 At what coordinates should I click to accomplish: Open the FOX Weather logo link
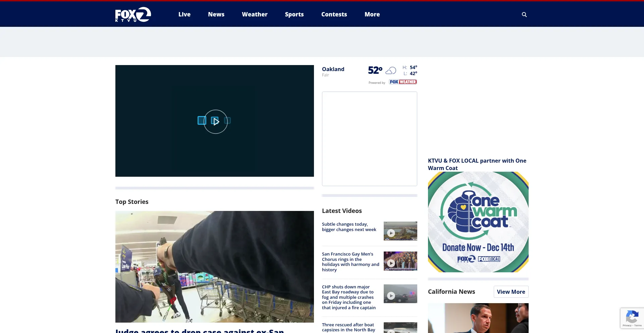[x=402, y=82]
